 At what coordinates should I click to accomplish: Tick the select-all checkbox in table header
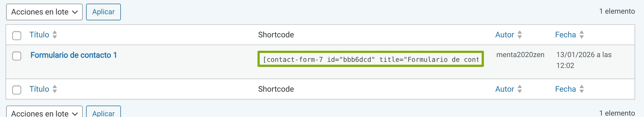click(x=17, y=36)
